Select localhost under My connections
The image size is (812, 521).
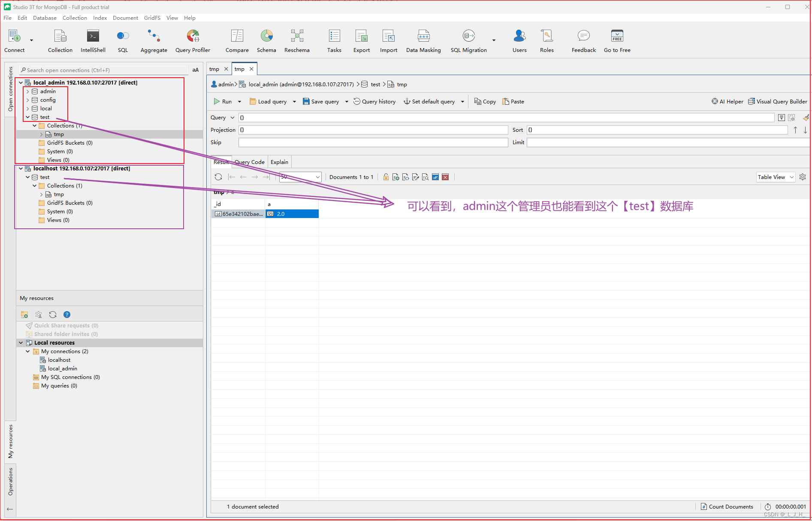coord(59,360)
